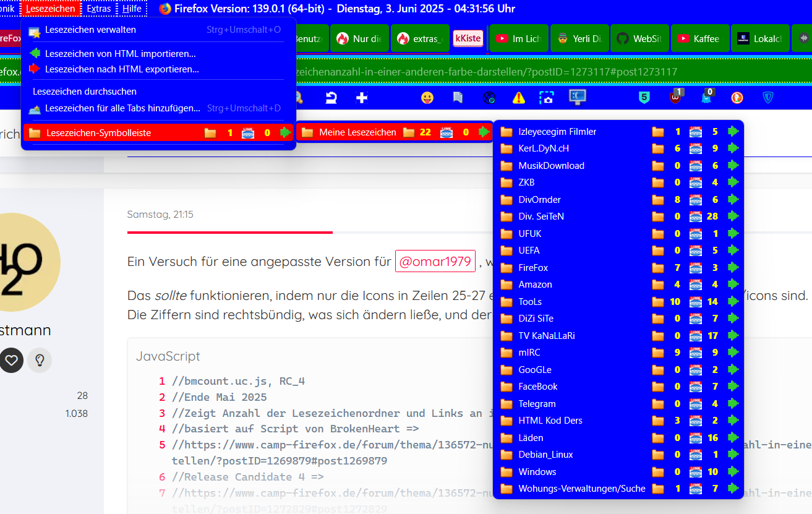The image size is (812, 514).
Task: Click the teal shield extension icon showing 5
Action: click(644, 97)
